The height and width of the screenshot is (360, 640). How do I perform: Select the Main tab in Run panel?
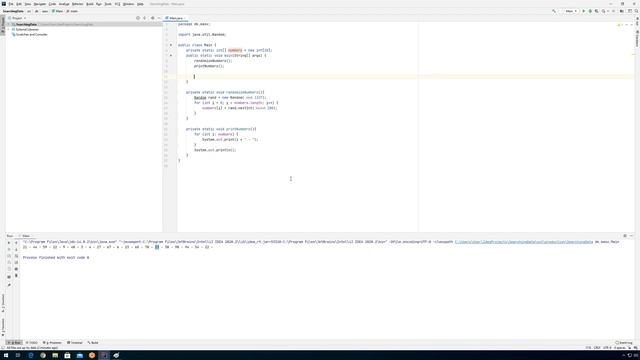(x=25, y=236)
